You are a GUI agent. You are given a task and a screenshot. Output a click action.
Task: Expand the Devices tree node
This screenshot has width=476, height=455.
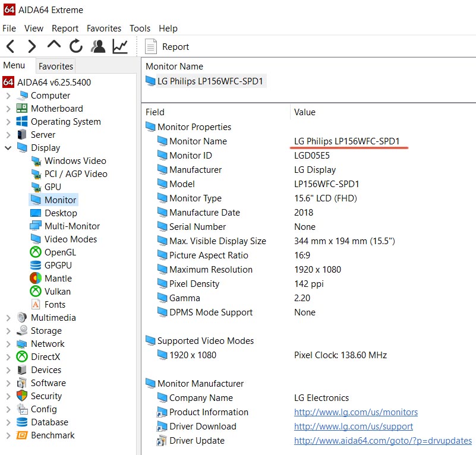point(8,370)
